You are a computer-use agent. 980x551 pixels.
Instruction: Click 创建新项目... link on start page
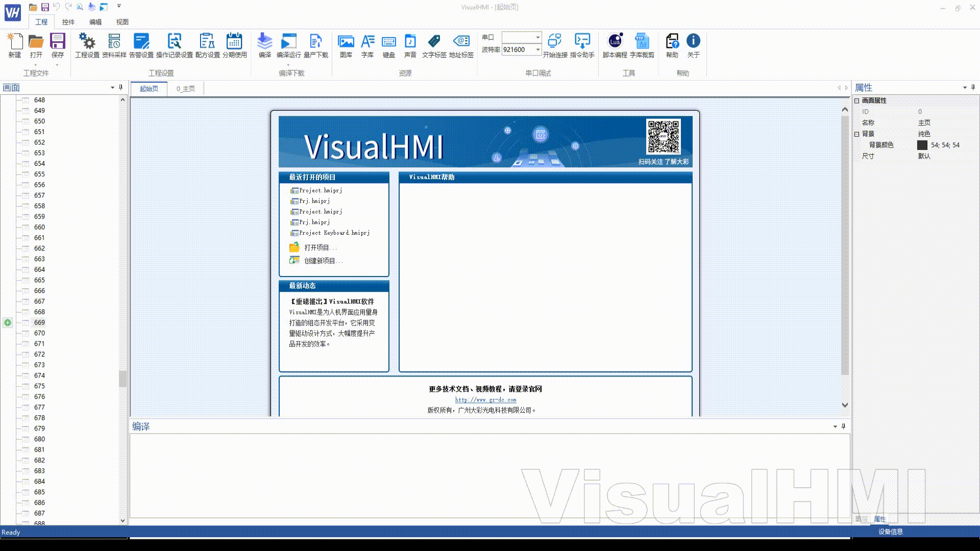[323, 261]
